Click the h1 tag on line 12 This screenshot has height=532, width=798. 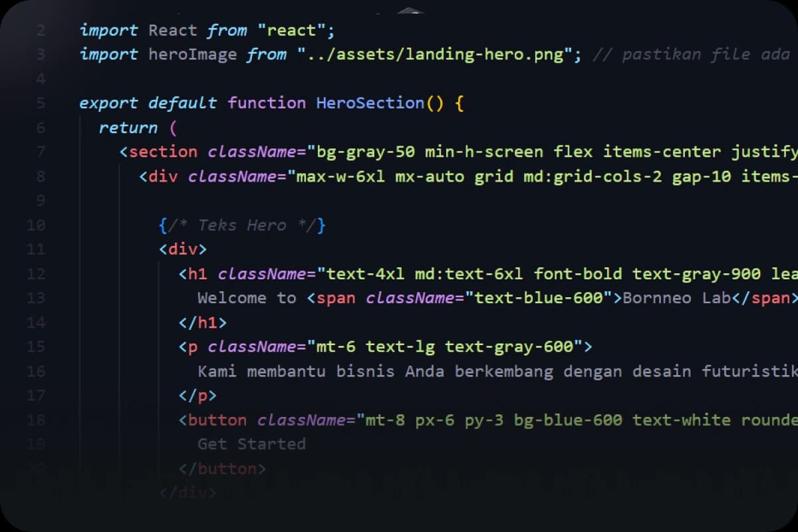193,273
